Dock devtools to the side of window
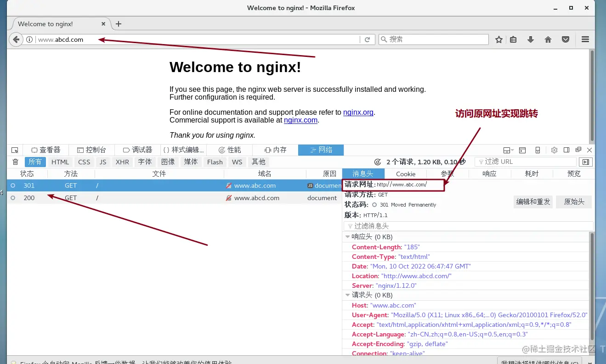 point(566,150)
